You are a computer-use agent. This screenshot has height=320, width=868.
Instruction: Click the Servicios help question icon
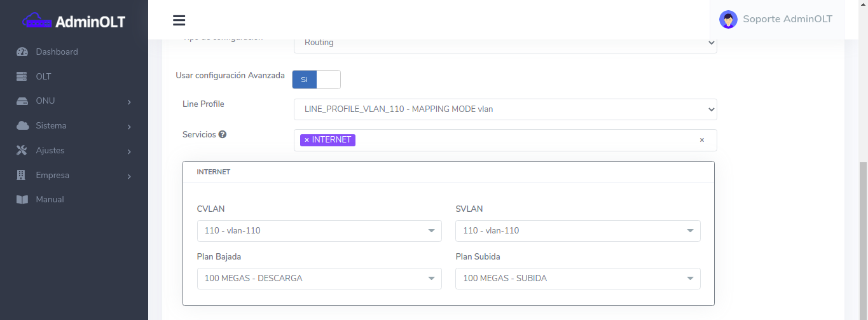pyautogui.click(x=223, y=135)
